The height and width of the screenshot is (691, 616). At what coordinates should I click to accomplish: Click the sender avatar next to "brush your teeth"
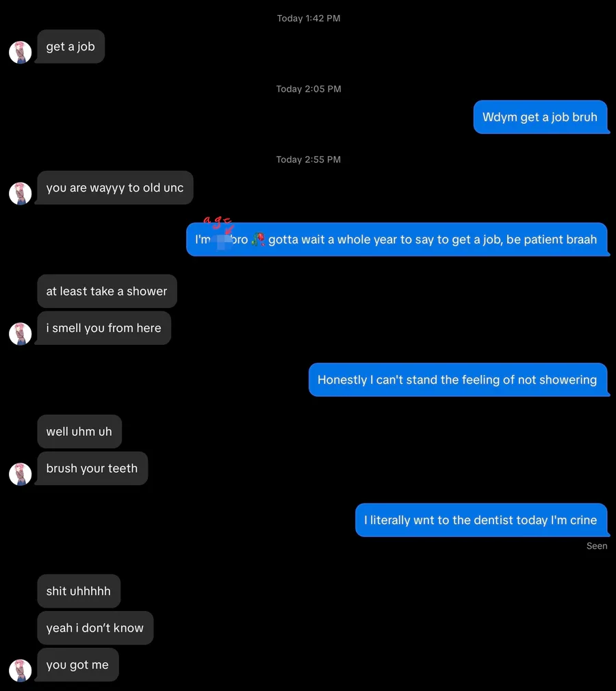coord(21,474)
